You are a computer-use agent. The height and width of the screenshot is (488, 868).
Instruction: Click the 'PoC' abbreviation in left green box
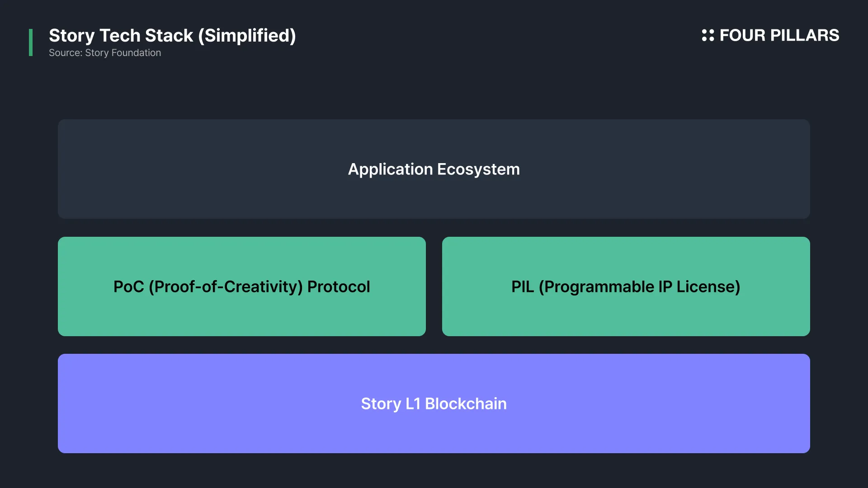coord(128,286)
